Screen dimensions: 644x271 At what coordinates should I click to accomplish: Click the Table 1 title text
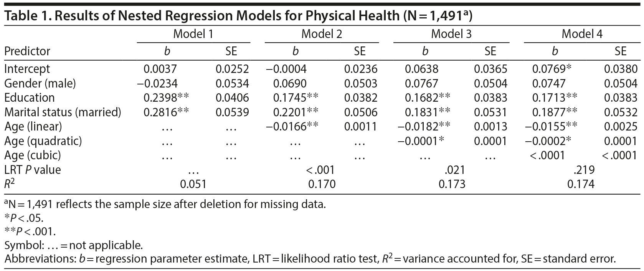(x=238, y=15)
